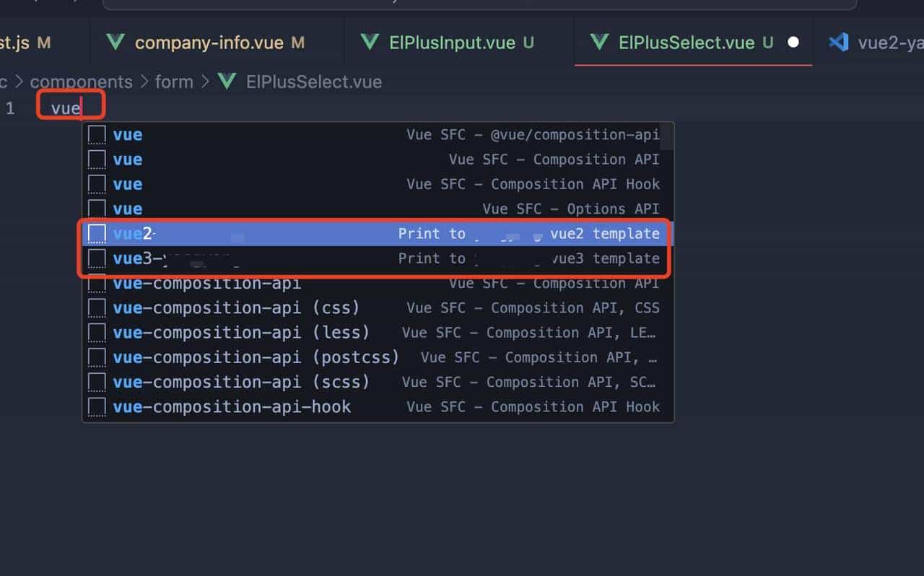The width and height of the screenshot is (924, 576).
Task: Open the form breadcrumb dropdown
Action: pyautogui.click(x=174, y=82)
